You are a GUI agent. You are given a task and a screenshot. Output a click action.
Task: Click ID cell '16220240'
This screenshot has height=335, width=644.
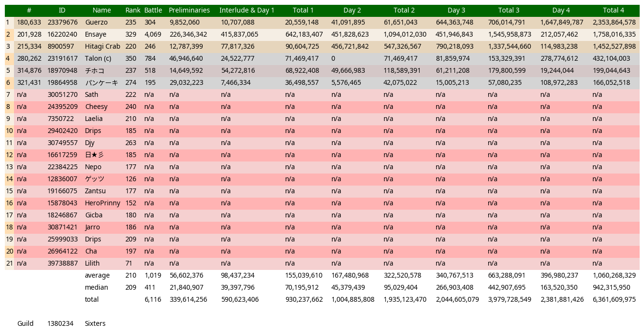pos(62,34)
